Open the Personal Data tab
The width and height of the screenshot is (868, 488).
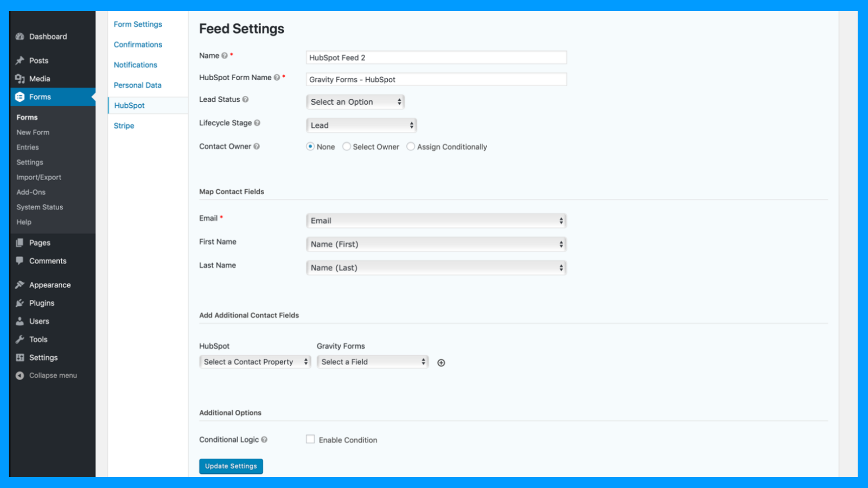pos(138,85)
